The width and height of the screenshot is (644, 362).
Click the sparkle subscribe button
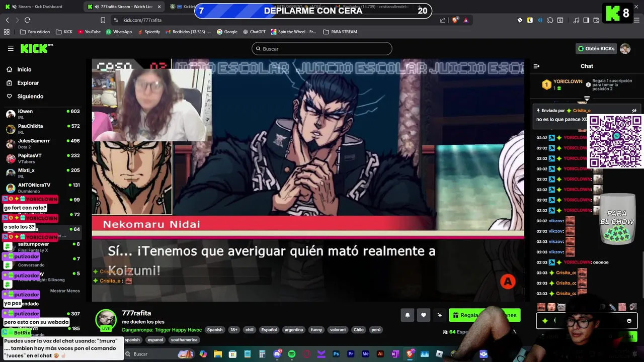[x=440, y=315]
